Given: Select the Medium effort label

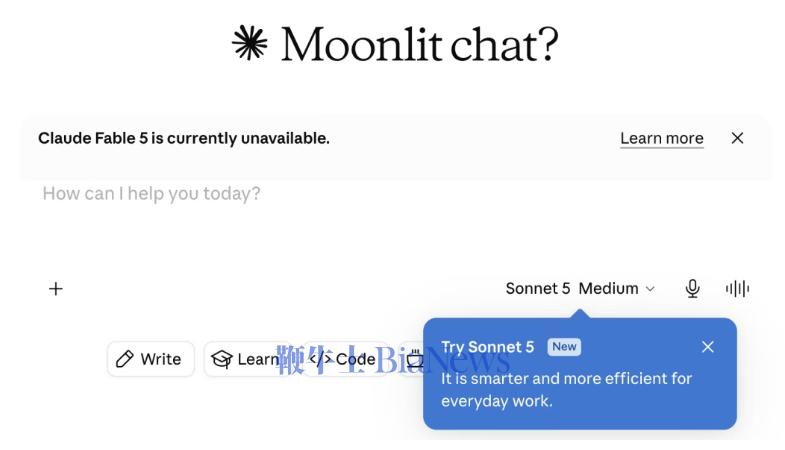Looking at the screenshot, I should coord(608,288).
